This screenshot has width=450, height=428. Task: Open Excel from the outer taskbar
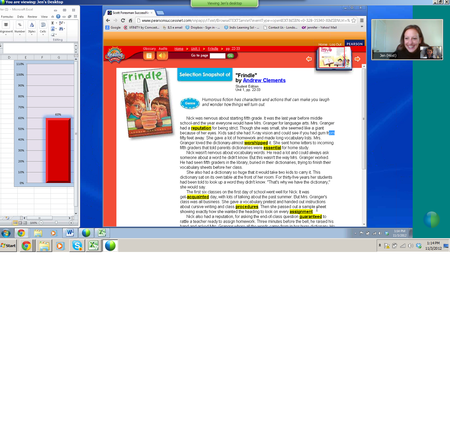93,246
